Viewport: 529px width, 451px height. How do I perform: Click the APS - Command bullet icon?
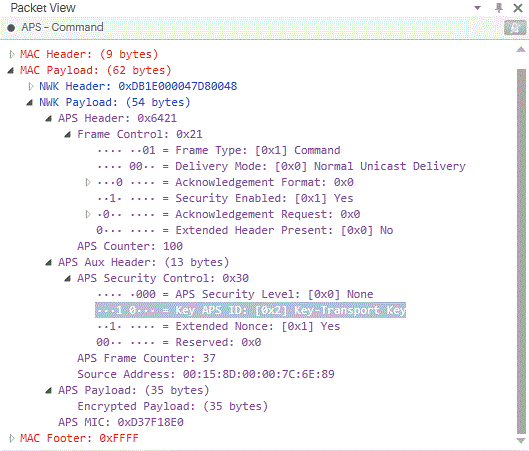(x=11, y=28)
